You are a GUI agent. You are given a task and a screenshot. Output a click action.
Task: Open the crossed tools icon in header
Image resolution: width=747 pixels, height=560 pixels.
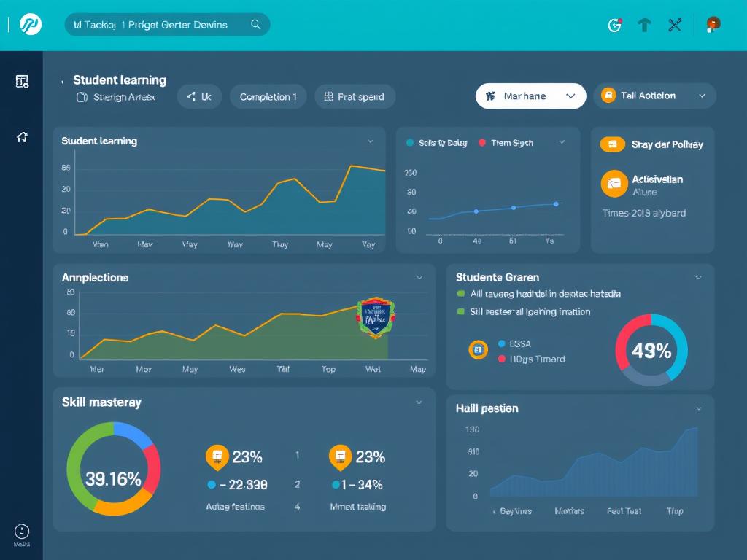(x=675, y=25)
